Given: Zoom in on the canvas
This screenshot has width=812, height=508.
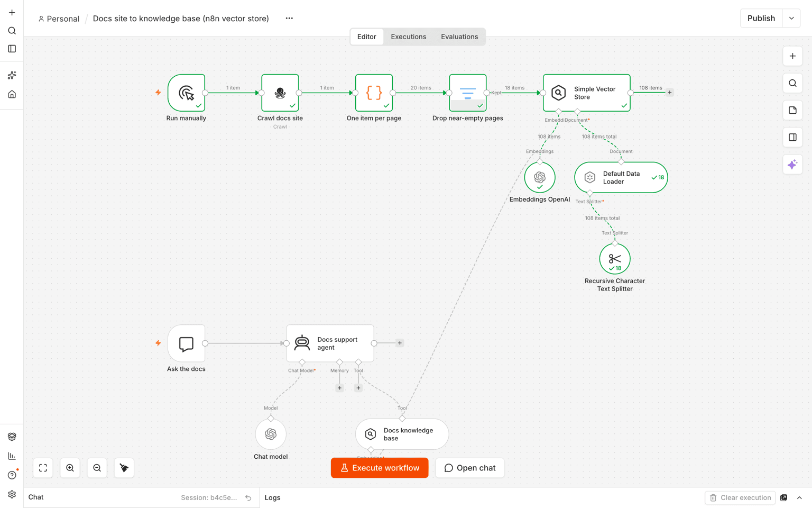Looking at the screenshot, I should click(x=70, y=468).
